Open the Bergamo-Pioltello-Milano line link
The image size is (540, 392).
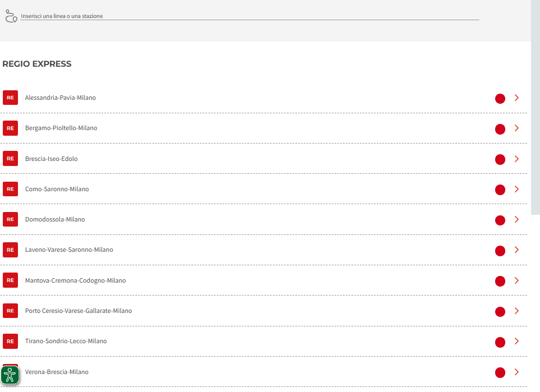61,128
